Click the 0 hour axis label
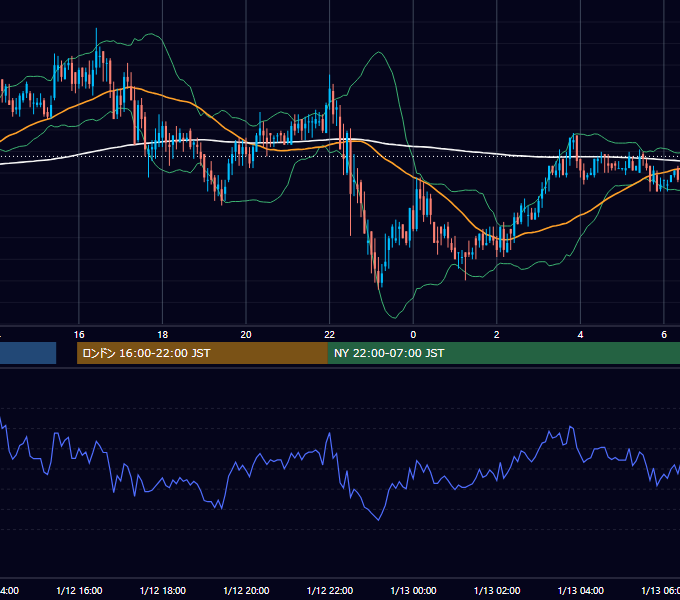Screen dimensions: 680x600 point(413,335)
